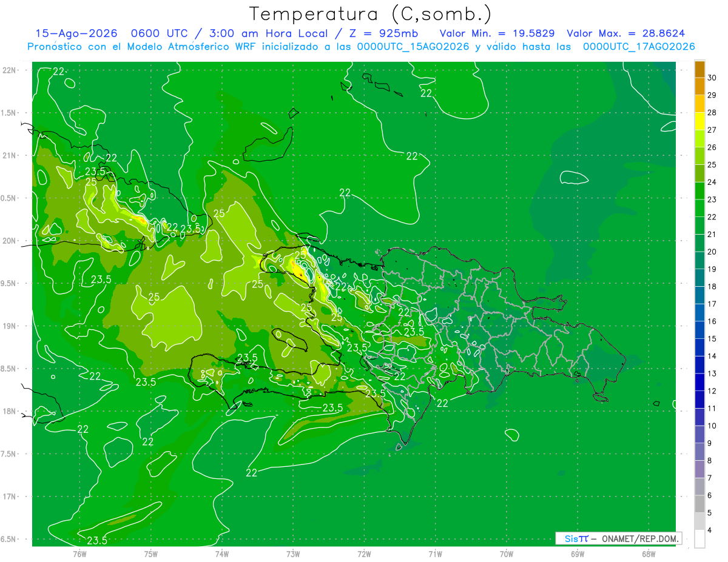Click the '75W' longitude axis label
This screenshot has width=728, height=562.
click(151, 554)
